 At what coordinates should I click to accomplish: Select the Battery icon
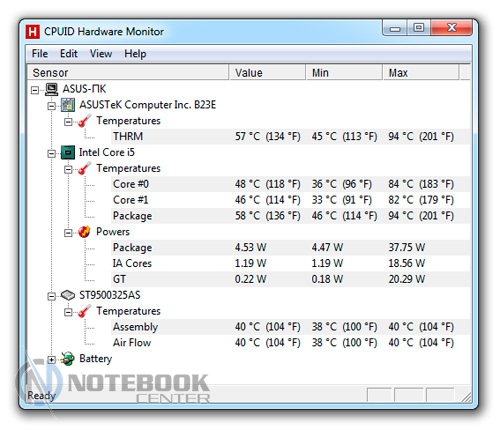click(68, 359)
